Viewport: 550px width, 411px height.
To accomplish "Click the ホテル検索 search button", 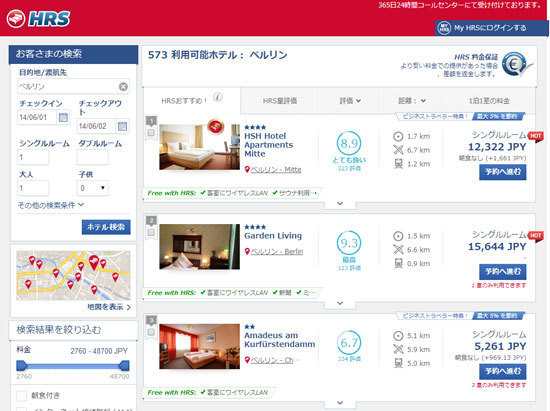I will (106, 227).
